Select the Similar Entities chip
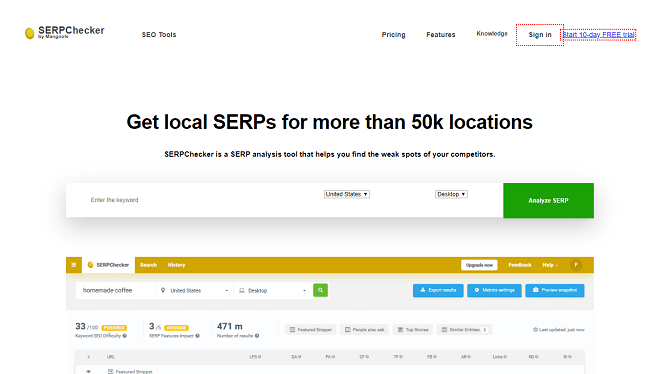The width and height of the screenshot is (650, 374). tap(464, 330)
